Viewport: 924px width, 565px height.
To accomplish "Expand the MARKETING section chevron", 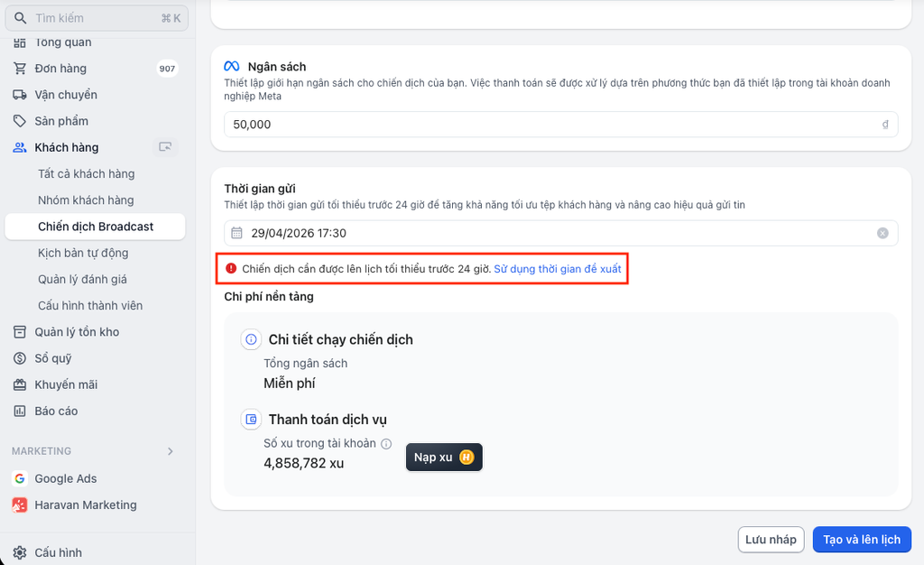I will point(171,451).
